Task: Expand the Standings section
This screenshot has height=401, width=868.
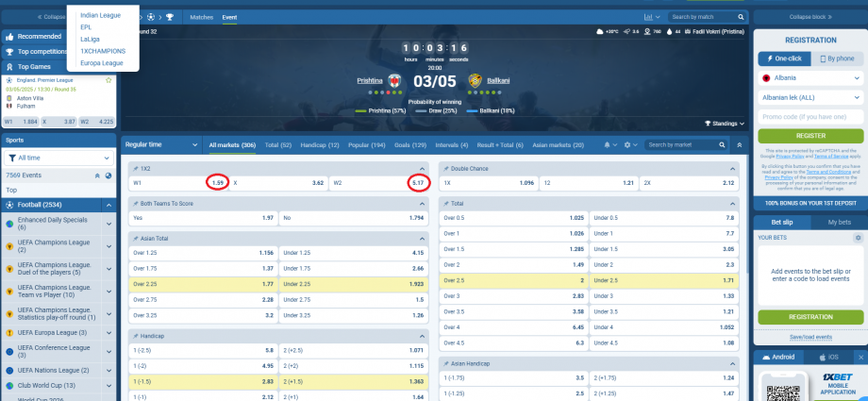Action: [725, 124]
